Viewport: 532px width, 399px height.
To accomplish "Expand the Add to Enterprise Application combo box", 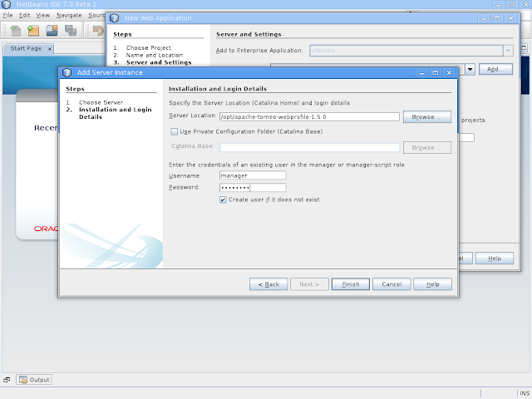I will pyautogui.click(x=508, y=51).
